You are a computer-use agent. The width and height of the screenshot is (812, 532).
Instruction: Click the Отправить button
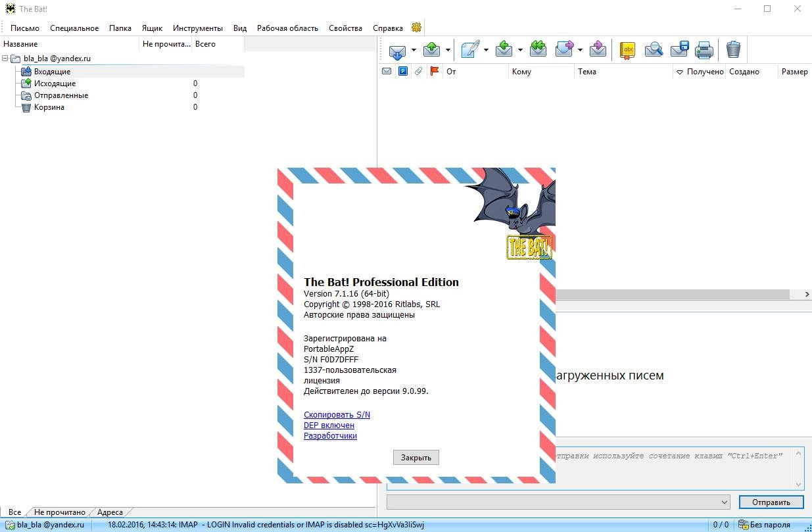[x=771, y=502]
